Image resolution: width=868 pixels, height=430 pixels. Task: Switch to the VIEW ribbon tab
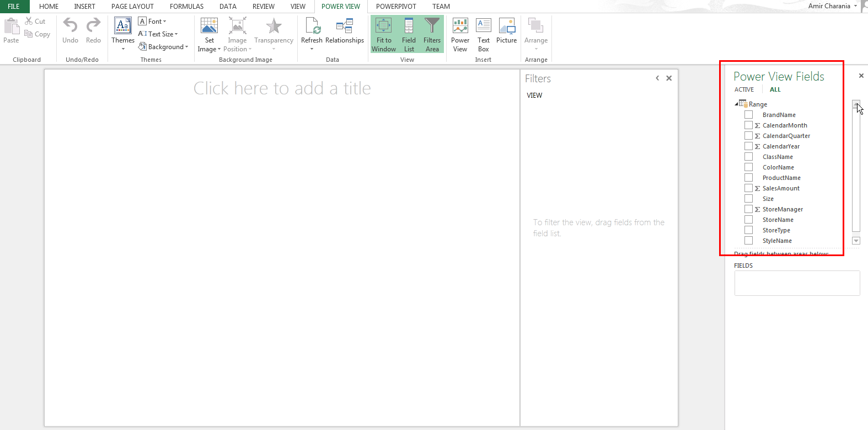click(298, 7)
